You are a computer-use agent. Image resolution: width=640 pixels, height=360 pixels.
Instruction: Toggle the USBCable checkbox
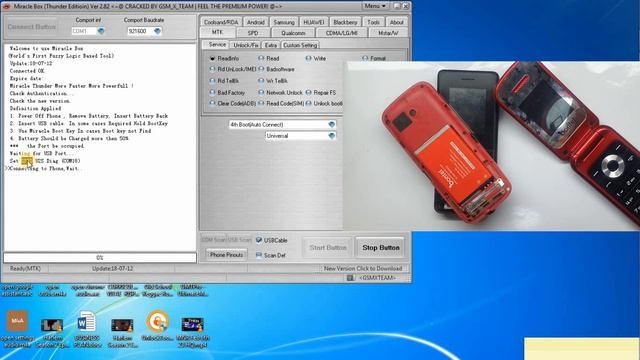(x=259, y=240)
